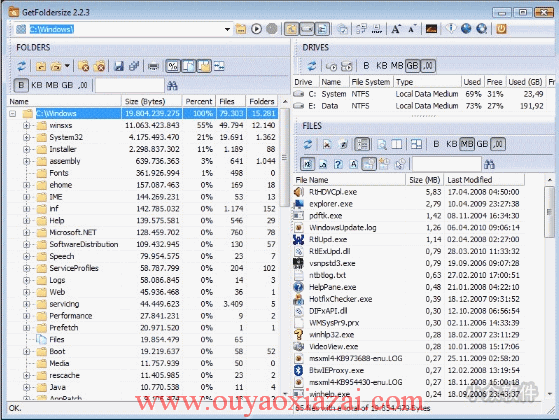Viewport: 559px width, 420px height.
Task: Toggle percent display button in Folders toolbar
Action: coord(173,66)
